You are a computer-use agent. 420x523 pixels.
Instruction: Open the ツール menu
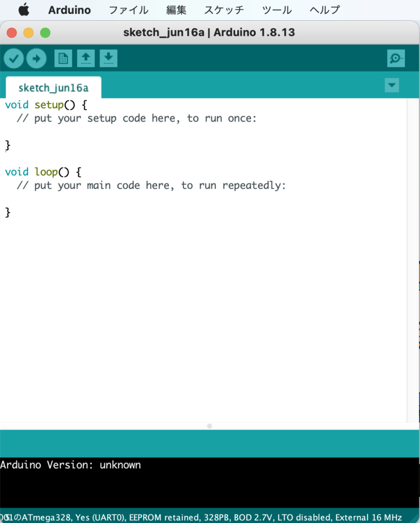277,10
